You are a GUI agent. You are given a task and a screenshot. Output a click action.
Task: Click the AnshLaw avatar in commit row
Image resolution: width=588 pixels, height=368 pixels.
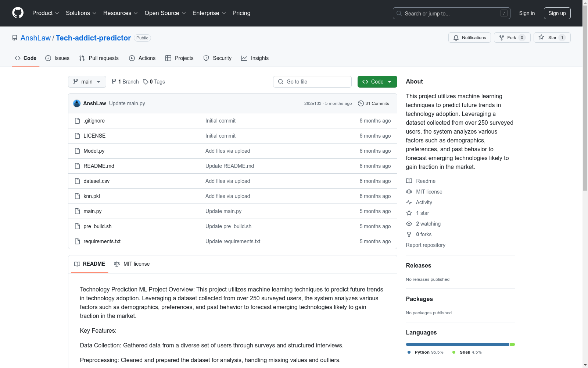pos(77,103)
